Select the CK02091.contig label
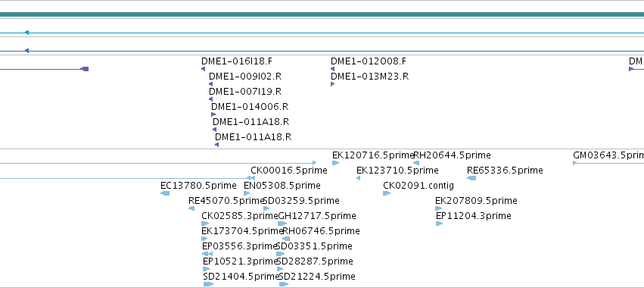 click(418, 186)
